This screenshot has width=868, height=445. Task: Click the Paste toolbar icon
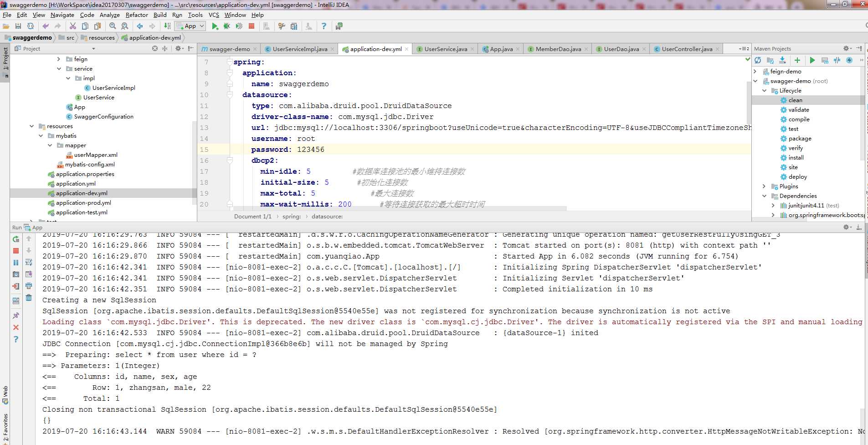98,26
